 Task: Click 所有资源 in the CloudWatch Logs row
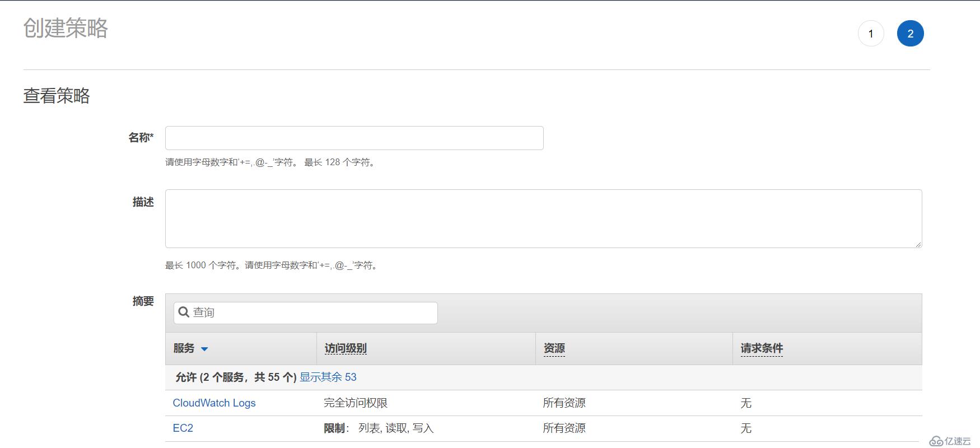pyautogui.click(x=564, y=403)
